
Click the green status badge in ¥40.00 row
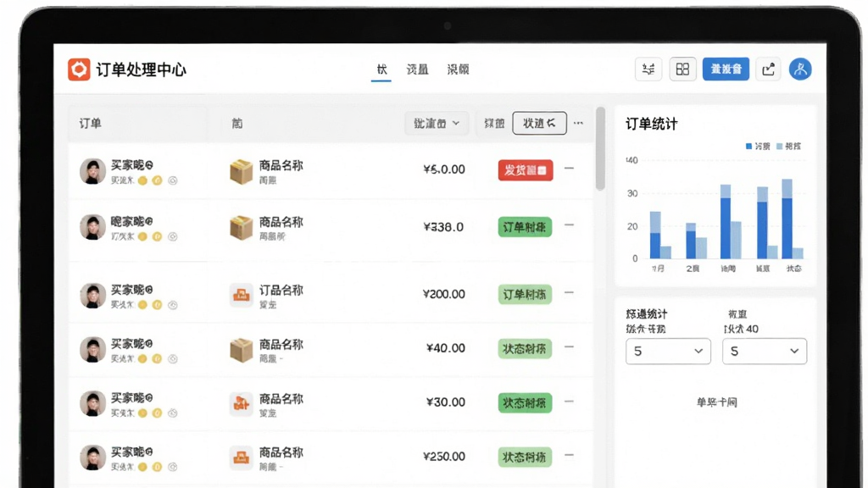coord(525,349)
